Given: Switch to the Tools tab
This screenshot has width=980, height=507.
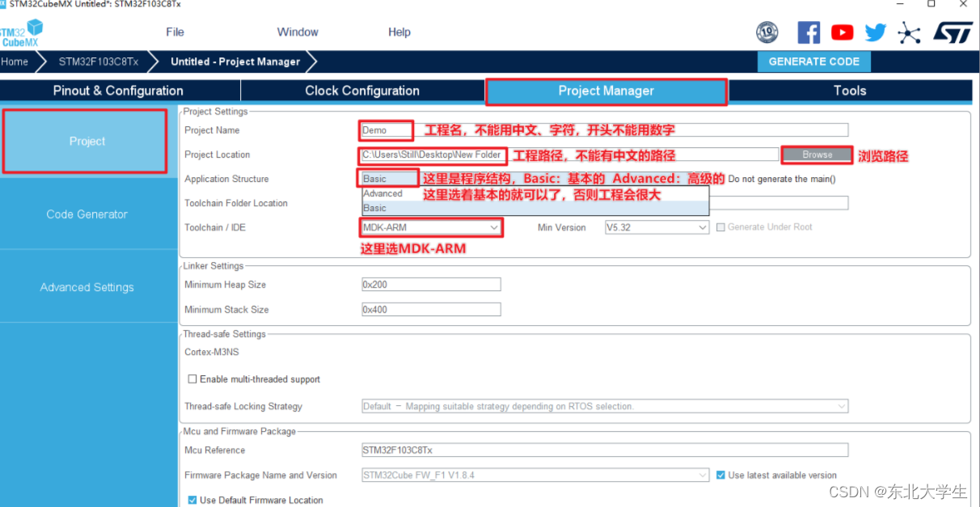Looking at the screenshot, I should (x=850, y=91).
